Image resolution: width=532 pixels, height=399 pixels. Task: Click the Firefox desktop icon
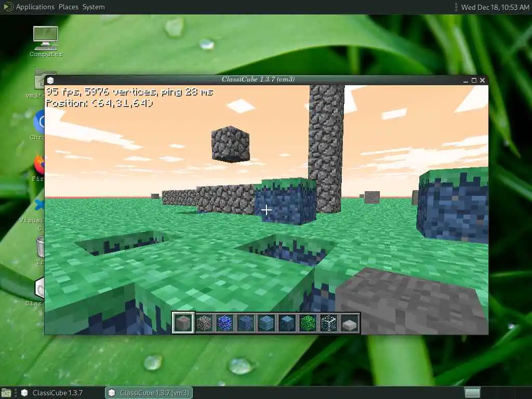point(39,168)
